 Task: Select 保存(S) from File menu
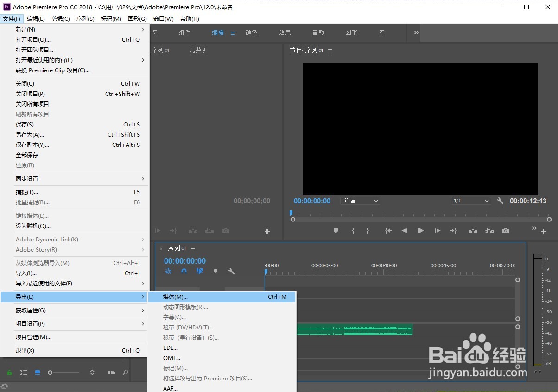74,124
